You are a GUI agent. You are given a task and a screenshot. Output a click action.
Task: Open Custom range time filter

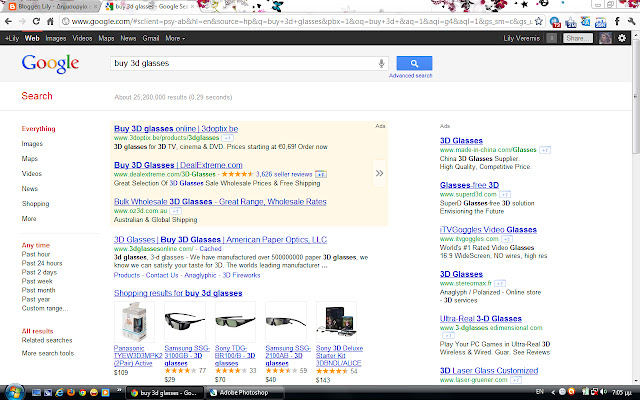click(x=45, y=309)
